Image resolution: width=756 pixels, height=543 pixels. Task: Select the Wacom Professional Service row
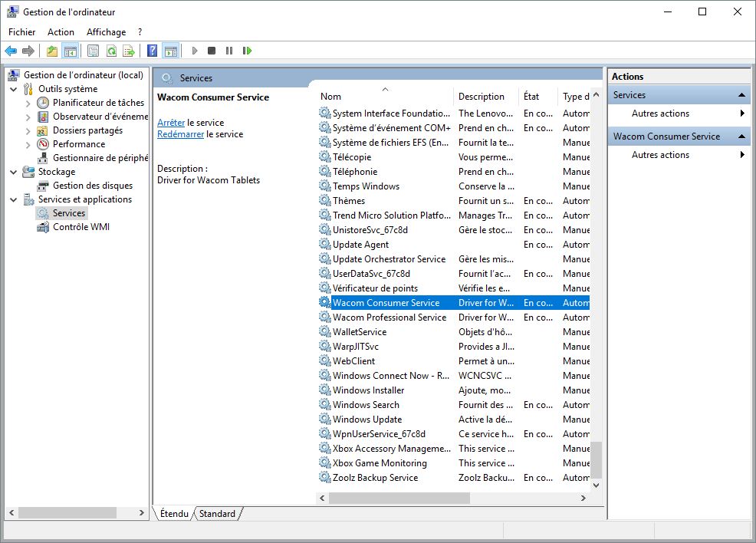(454, 318)
